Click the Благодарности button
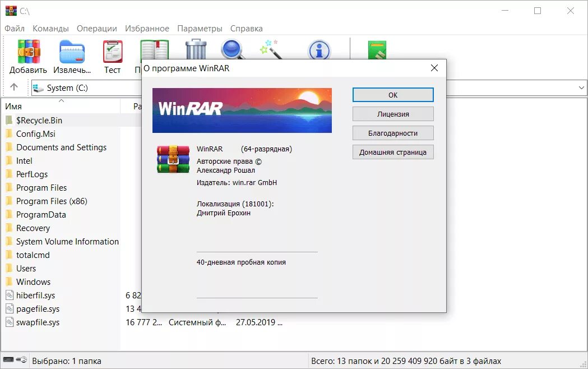 click(x=393, y=133)
